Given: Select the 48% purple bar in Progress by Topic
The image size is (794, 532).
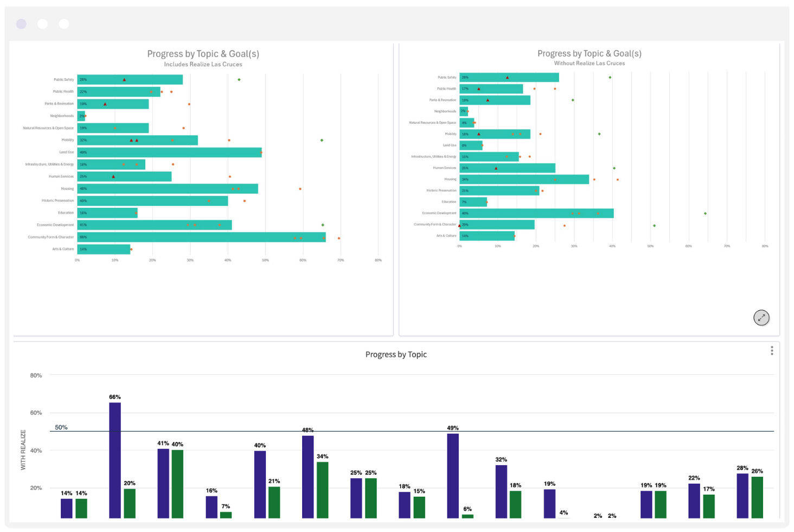Looking at the screenshot, I should click(308, 477).
